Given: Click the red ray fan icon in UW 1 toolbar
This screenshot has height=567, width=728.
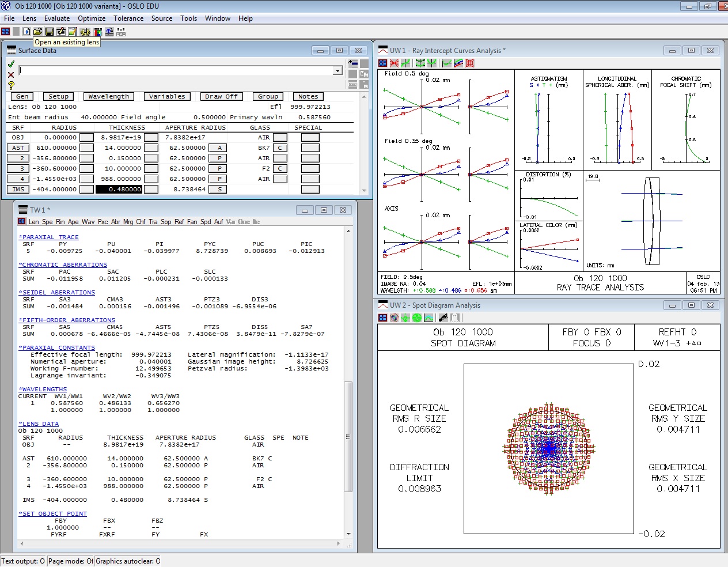Looking at the screenshot, I should point(394,63).
